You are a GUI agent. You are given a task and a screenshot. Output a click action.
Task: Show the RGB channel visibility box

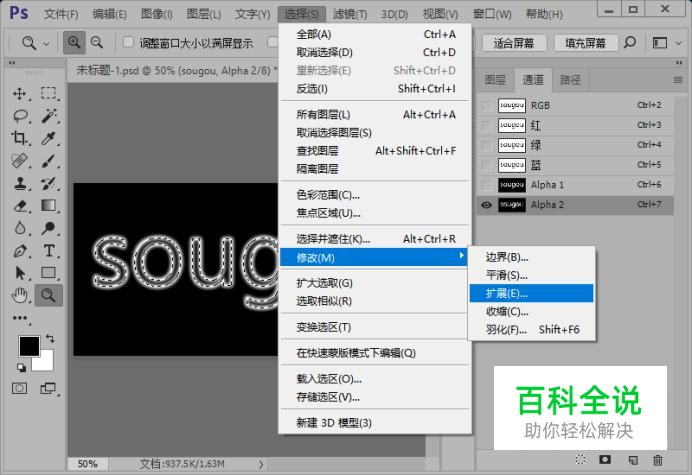tap(486, 106)
